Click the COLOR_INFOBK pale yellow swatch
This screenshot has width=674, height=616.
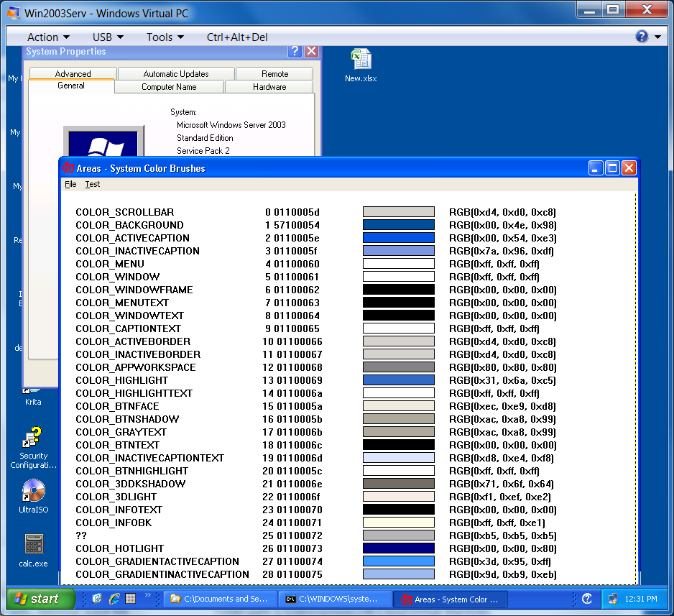click(399, 522)
